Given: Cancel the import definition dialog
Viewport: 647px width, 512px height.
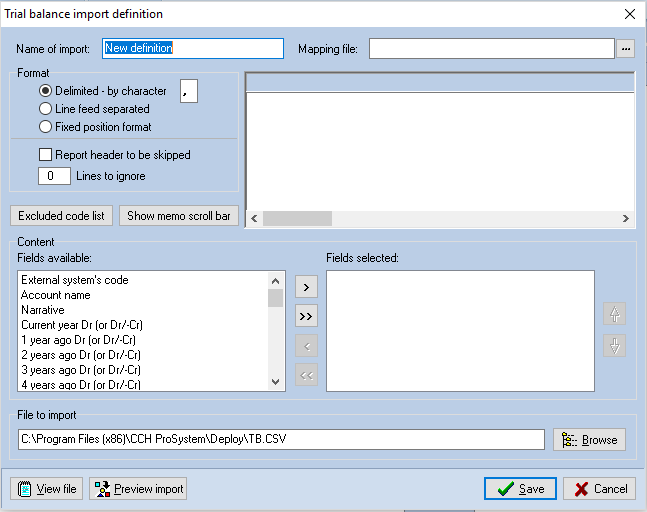Looking at the screenshot, I should (x=600, y=489).
